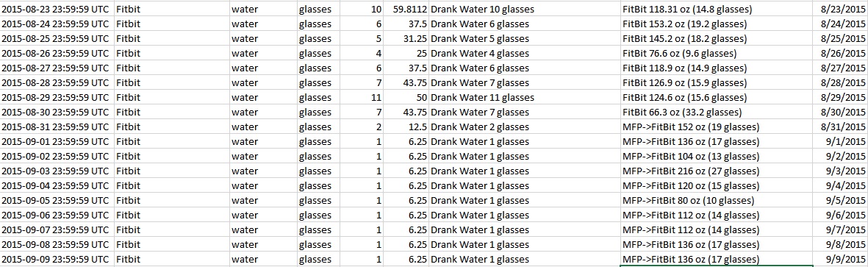This screenshot has height=267, width=868.
Task: Click the cell "FitBit 76.6 oz (9.6 glasses)"
Action: coord(717,53)
